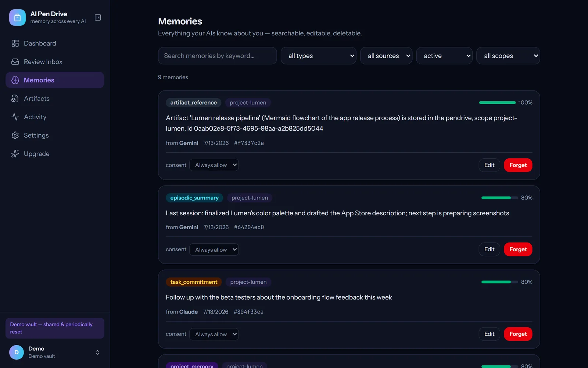View the Activity page
588x368 pixels.
(55, 117)
